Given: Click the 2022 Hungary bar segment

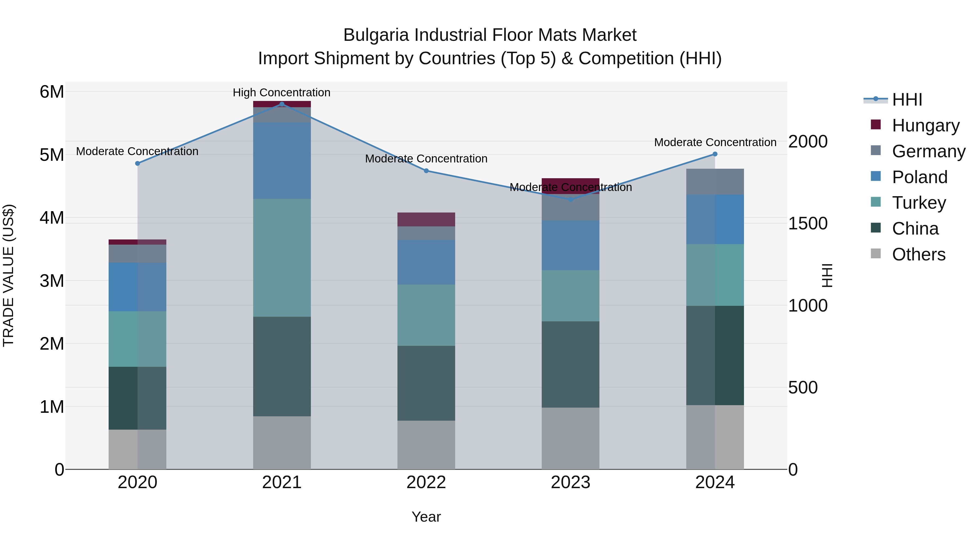Looking at the screenshot, I should coord(427,219).
